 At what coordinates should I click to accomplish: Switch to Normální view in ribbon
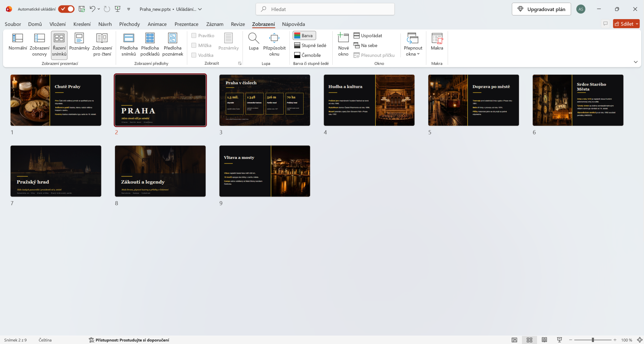[x=17, y=42]
